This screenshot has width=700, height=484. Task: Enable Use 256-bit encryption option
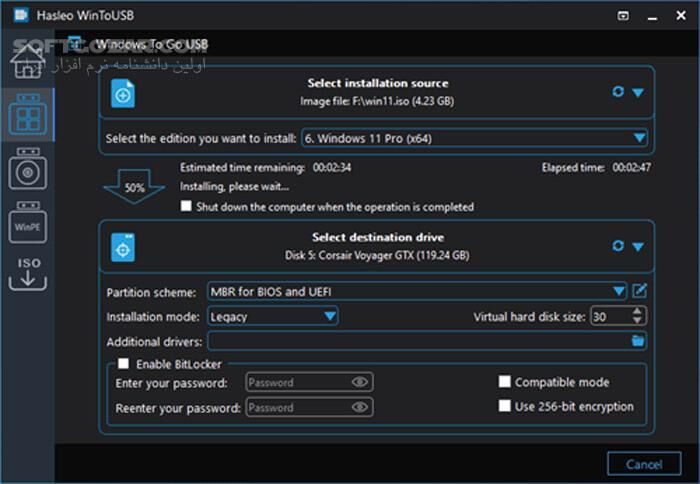click(505, 406)
